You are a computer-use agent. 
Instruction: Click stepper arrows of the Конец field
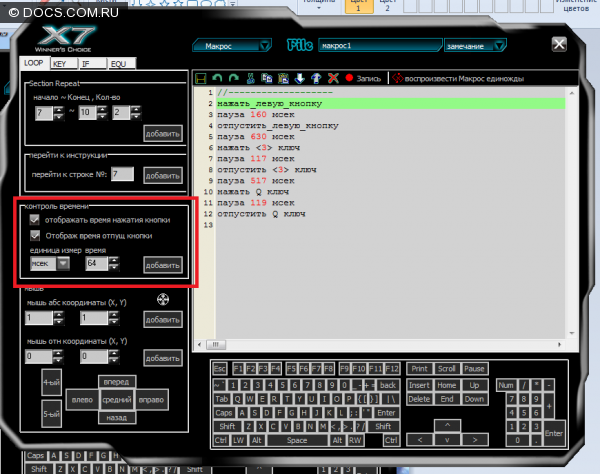pos(102,112)
